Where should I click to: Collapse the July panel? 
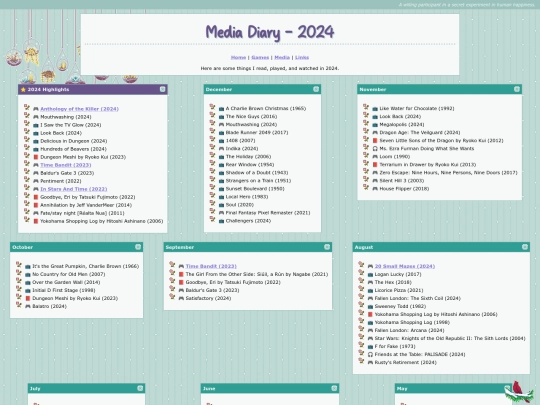[140, 388]
